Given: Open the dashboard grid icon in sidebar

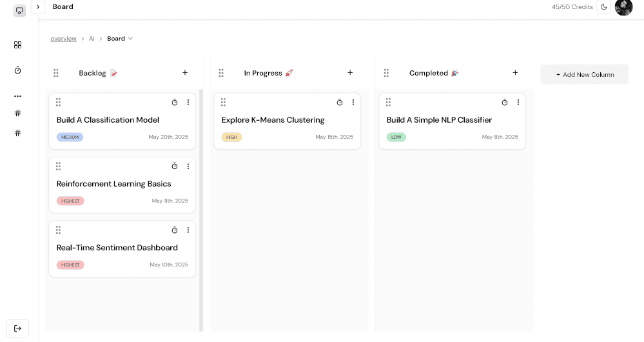Looking at the screenshot, I should tap(17, 45).
